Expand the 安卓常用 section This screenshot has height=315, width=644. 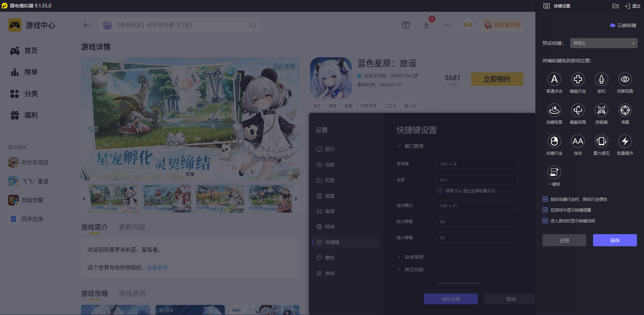[414, 256]
